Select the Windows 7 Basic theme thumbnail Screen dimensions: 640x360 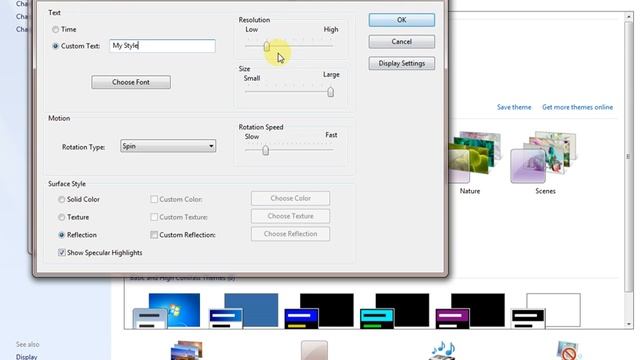pyautogui.click(x=167, y=311)
